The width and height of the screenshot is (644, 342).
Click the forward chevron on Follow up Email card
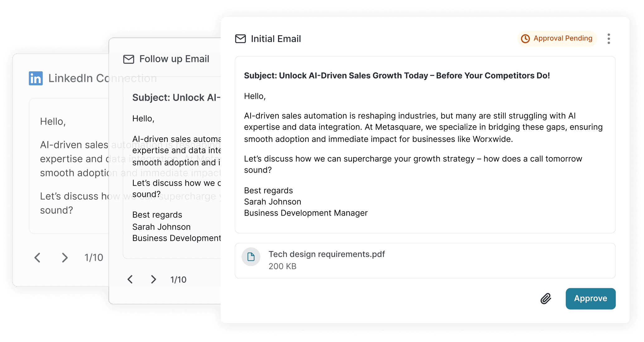[x=153, y=279]
